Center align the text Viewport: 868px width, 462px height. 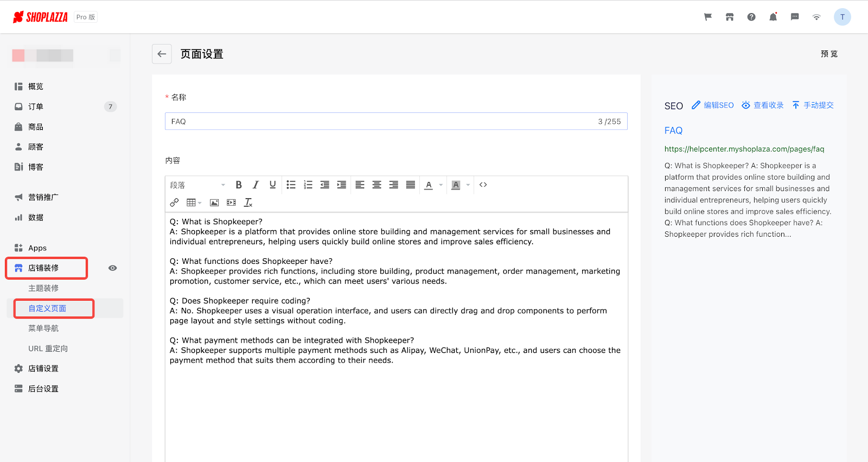376,185
